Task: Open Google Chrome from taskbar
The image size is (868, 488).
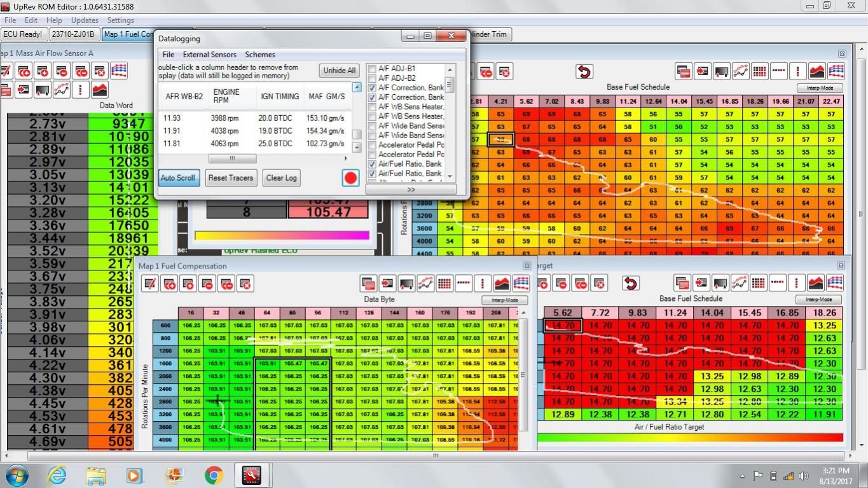Action: click(214, 475)
